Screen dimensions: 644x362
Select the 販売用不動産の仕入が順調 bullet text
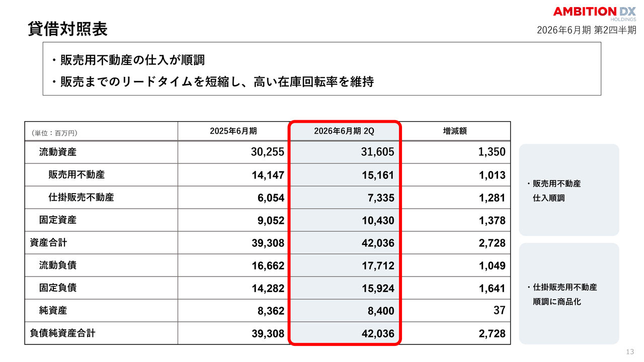point(132,60)
